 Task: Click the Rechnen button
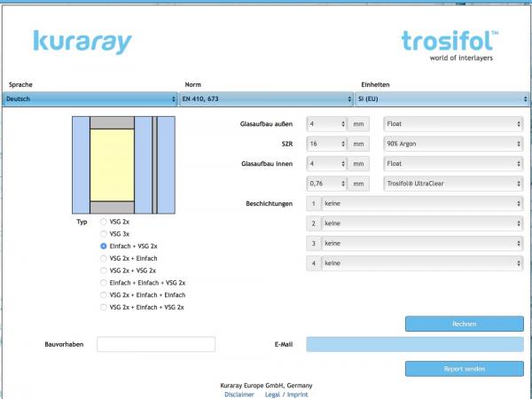pyautogui.click(x=464, y=324)
